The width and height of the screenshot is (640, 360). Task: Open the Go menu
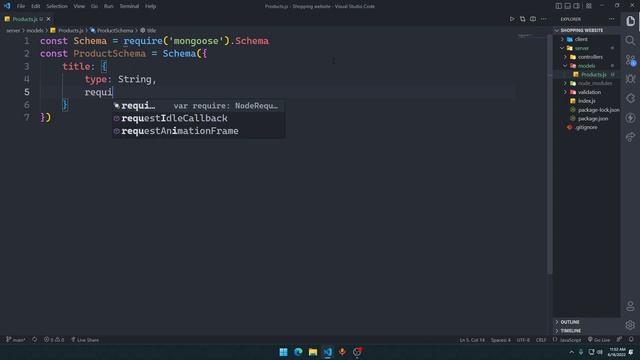[94, 6]
